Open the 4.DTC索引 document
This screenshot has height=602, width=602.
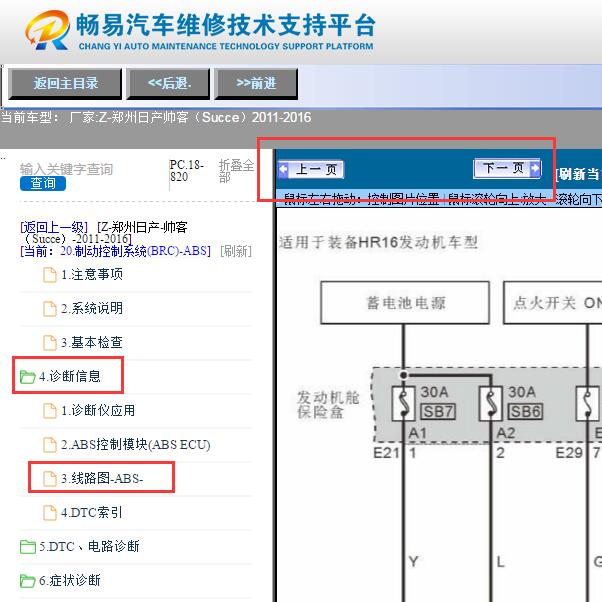click(91, 513)
